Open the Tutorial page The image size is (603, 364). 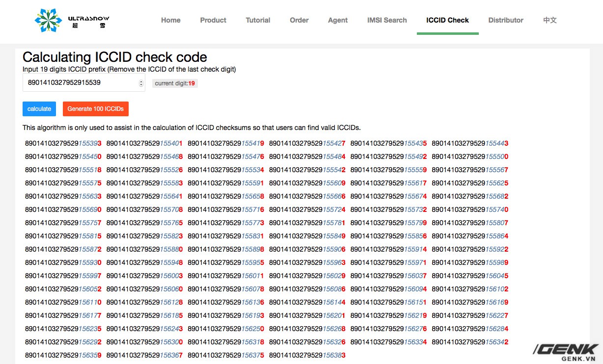(x=258, y=20)
